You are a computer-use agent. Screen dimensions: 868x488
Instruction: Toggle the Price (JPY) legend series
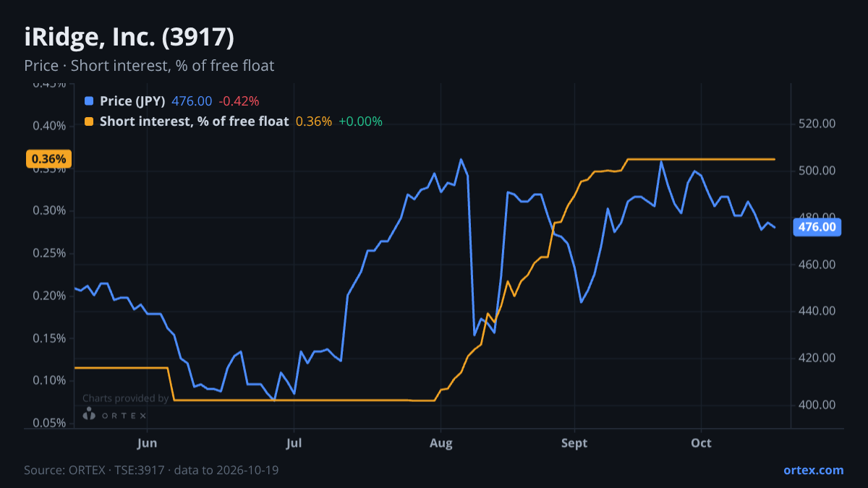[x=132, y=100]
